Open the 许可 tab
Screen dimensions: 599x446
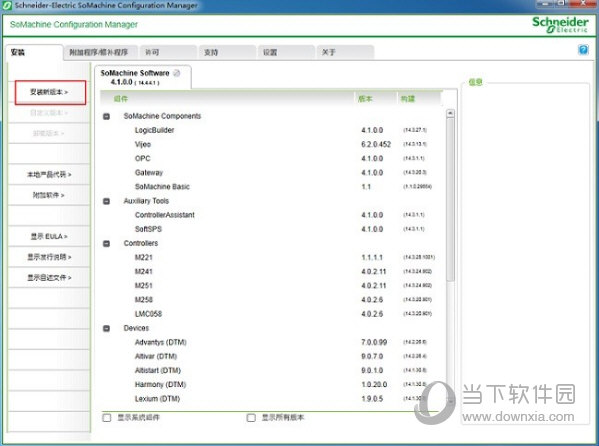[x=168, y=52]
